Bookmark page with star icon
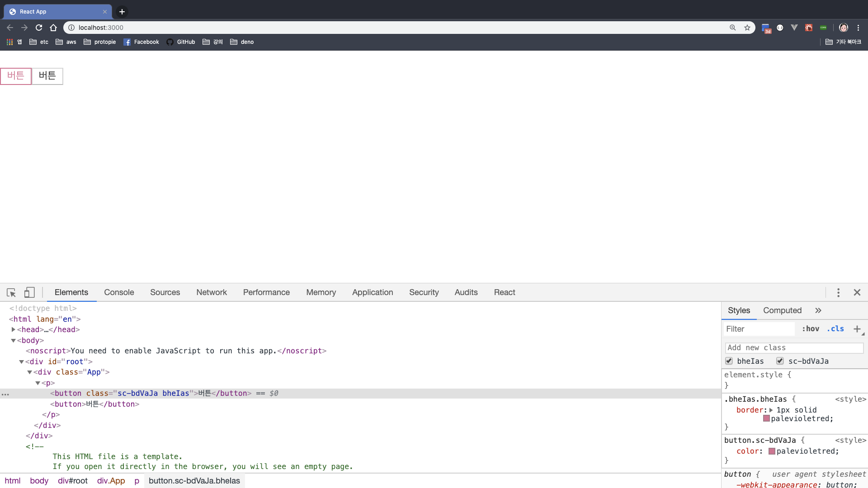Image resolution: width=868 pixels, height=488 pixels. [747, 28]
